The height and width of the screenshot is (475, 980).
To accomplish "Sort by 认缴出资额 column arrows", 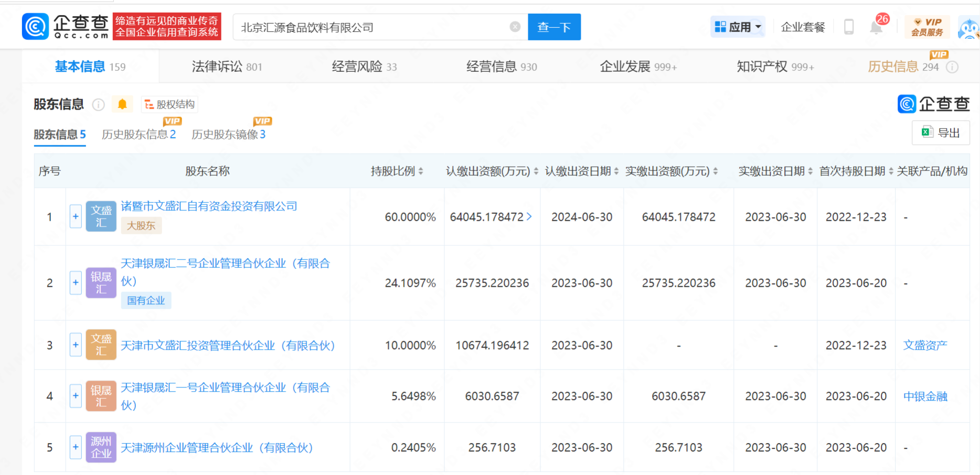I will point(536,171).
